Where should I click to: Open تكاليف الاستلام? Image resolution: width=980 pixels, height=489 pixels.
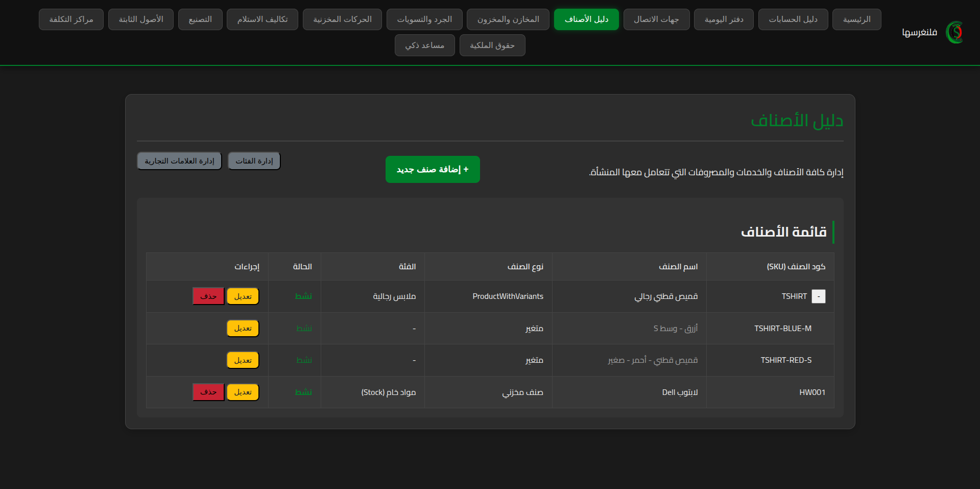[x=262, y=19]
